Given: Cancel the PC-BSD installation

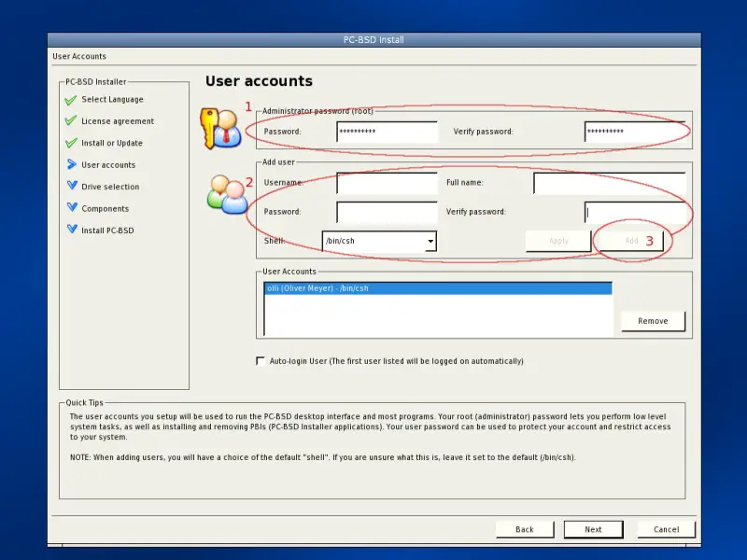Looking at the screenshot, I should 666,529.
